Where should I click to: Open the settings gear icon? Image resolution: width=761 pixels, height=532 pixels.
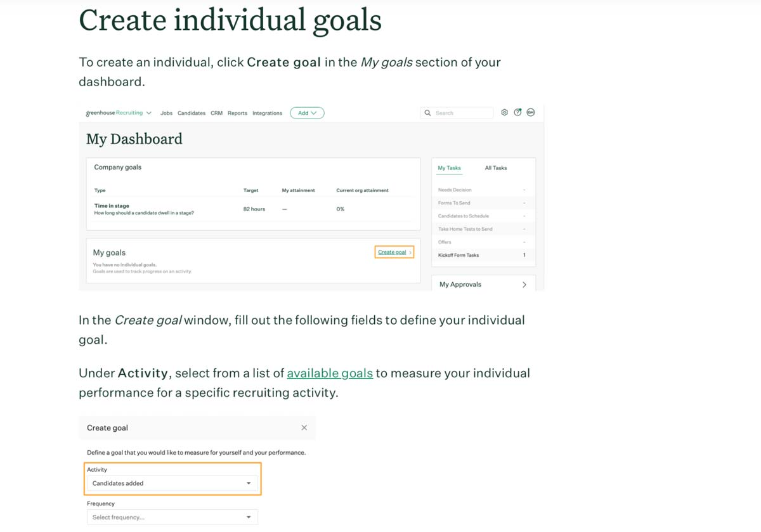pyautogui.click(x=505, y=112)
